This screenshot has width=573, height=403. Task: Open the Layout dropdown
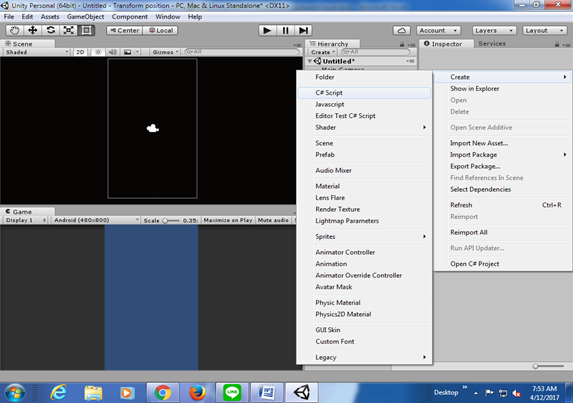(544, 30)
